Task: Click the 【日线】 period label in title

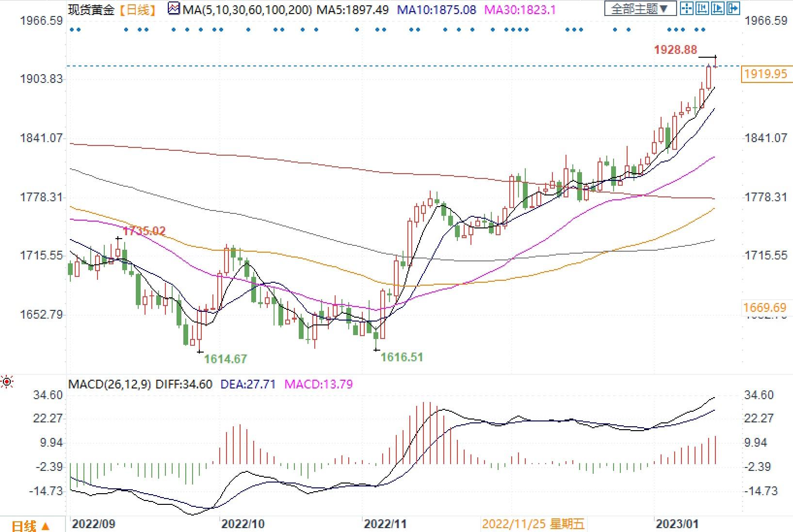Action: pos(138,9)
